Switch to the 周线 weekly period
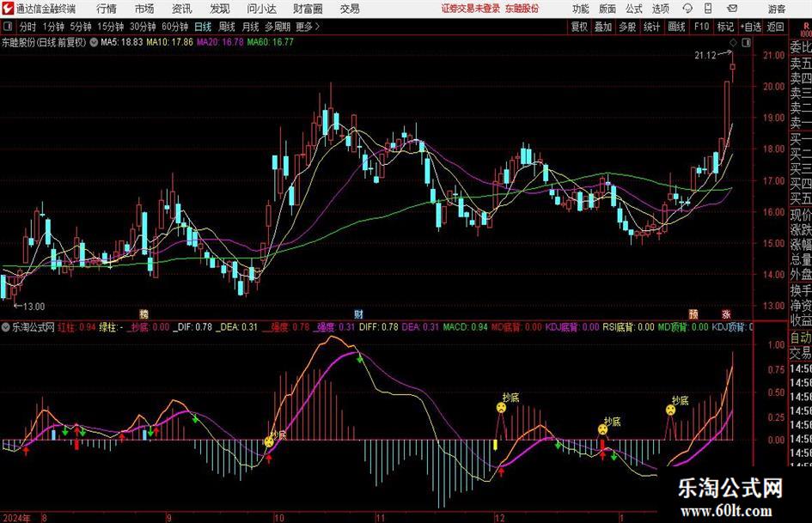This screenshot has width=812, height=523. 227,27
